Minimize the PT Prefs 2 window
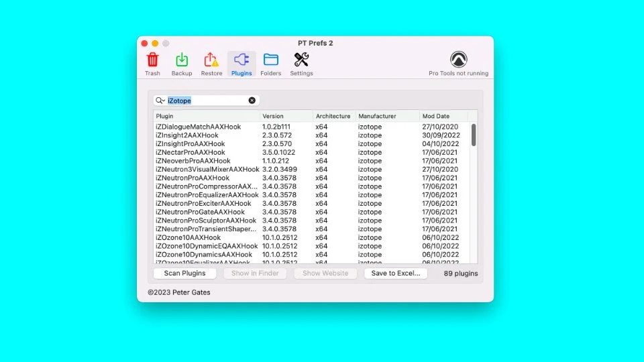This screenshot has width=644, height=362. click(x=155, y=43)
